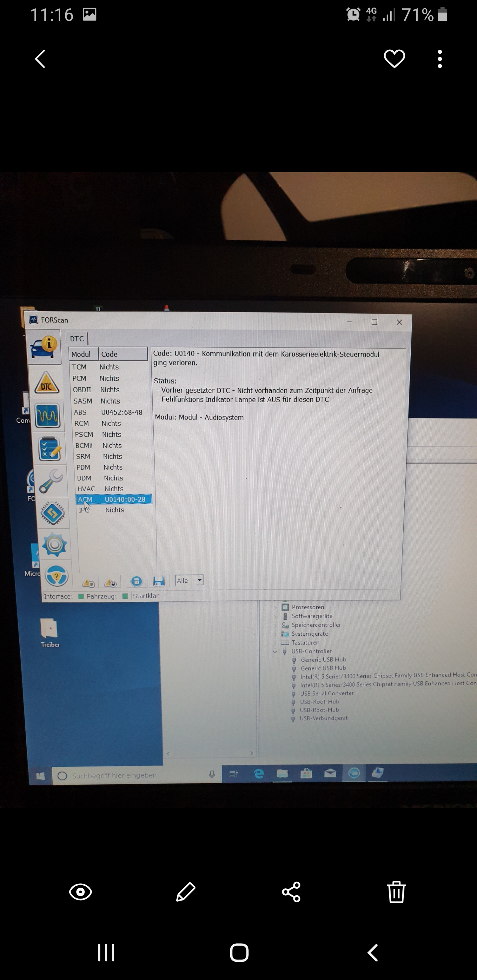Tap the share button in gallery toolbar
Screen dimensions: 477x980
[291, 892]
